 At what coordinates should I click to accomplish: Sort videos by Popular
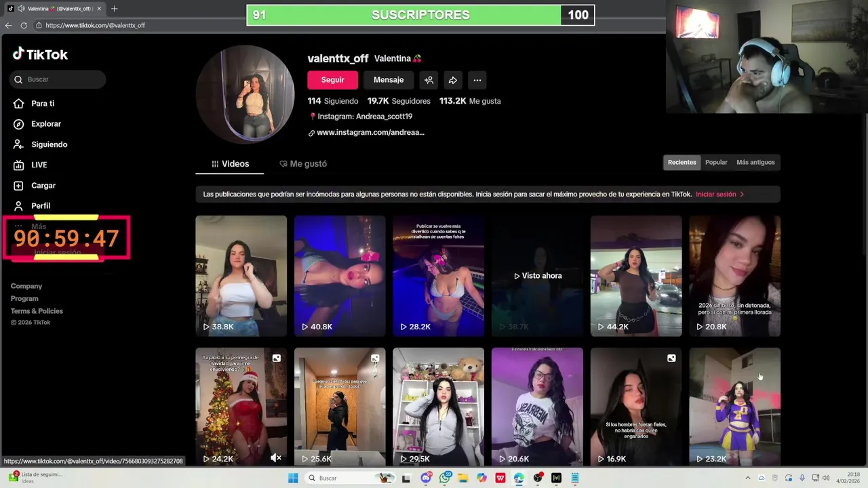point(716,163)
